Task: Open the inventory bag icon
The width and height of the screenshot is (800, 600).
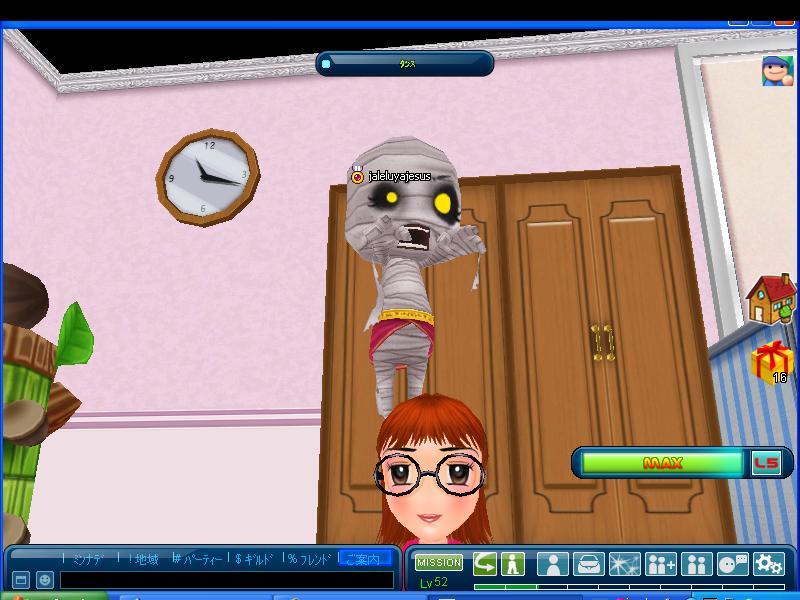Action: pyautogui.click(x=589, y=564)
